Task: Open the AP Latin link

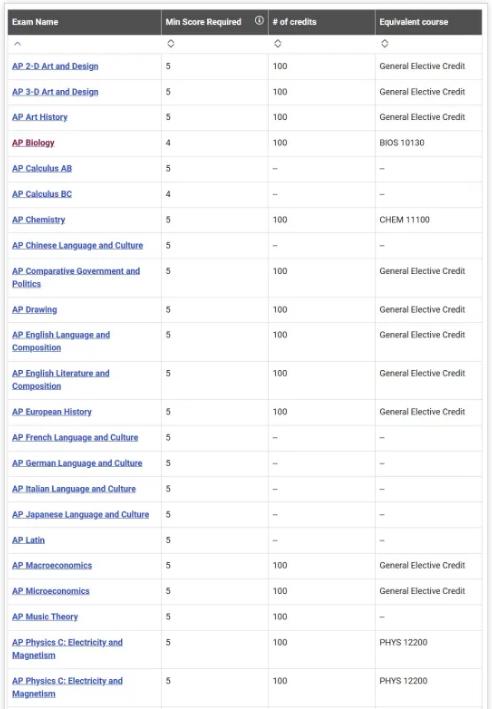Action: point(28,540)
